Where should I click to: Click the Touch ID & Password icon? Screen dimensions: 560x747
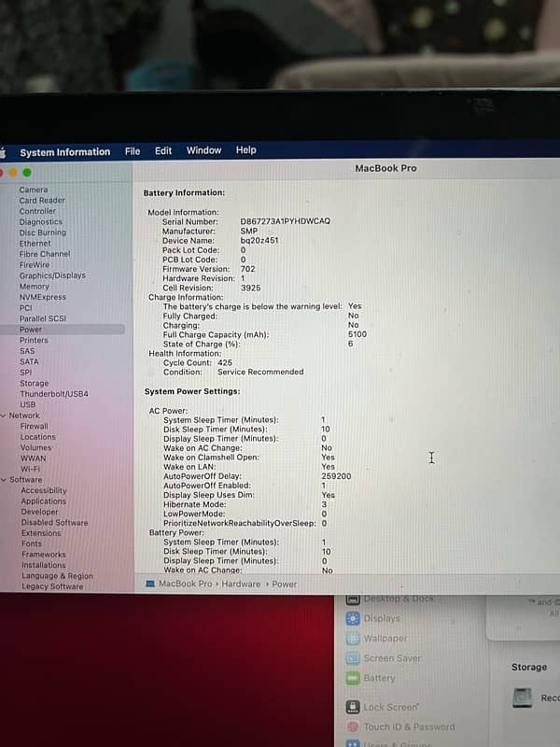coord(353,727)
